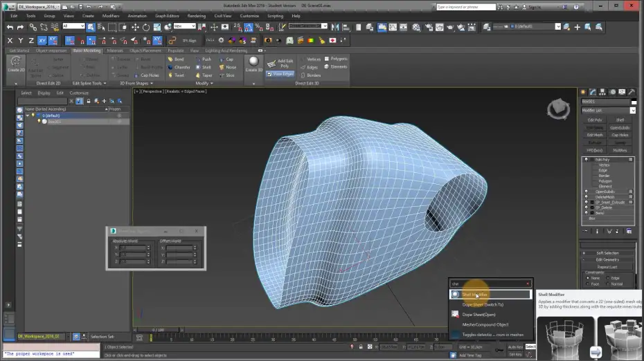Apply the Twist modifier from ribbon
644x361 pixels.
point(176,75)
